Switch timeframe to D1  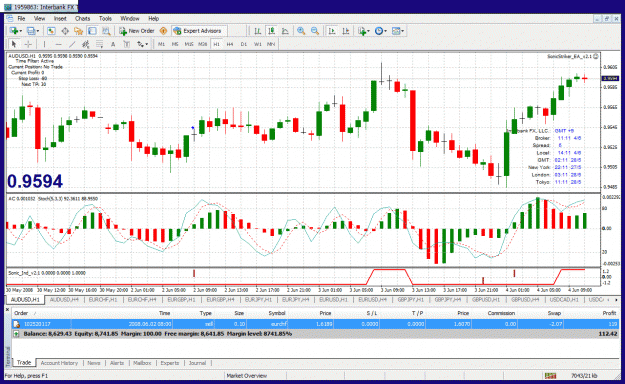click(x=244, y=44)
